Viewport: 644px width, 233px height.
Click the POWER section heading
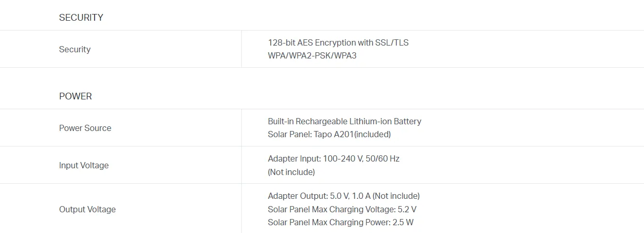[x=75, y=96]
